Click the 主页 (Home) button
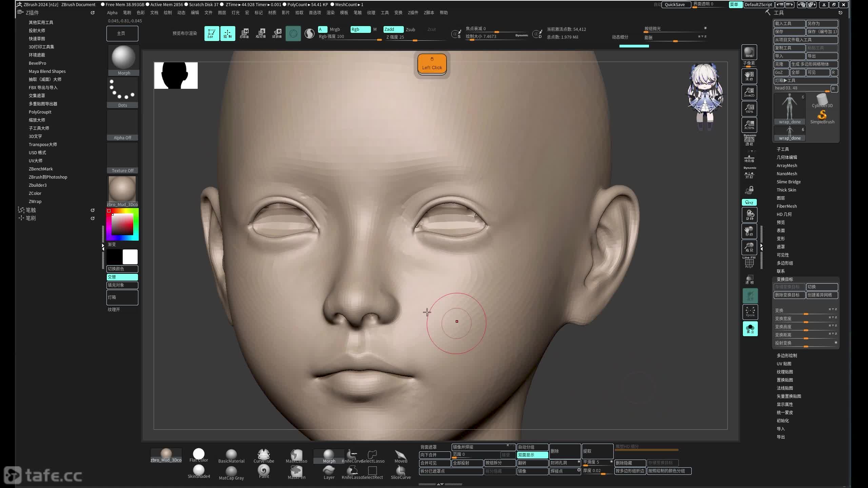The height and width of the screenshot is (488, 868). coord(122,34)
